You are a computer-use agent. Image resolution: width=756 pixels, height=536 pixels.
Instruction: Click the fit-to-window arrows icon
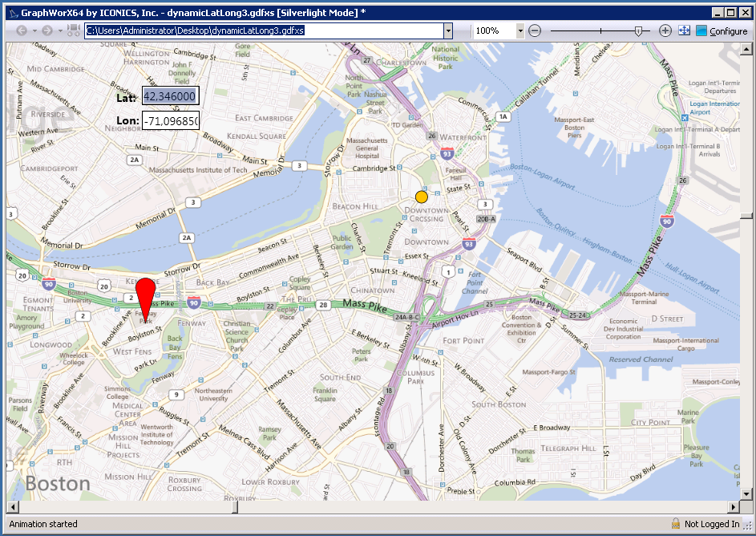coord(684,30)
